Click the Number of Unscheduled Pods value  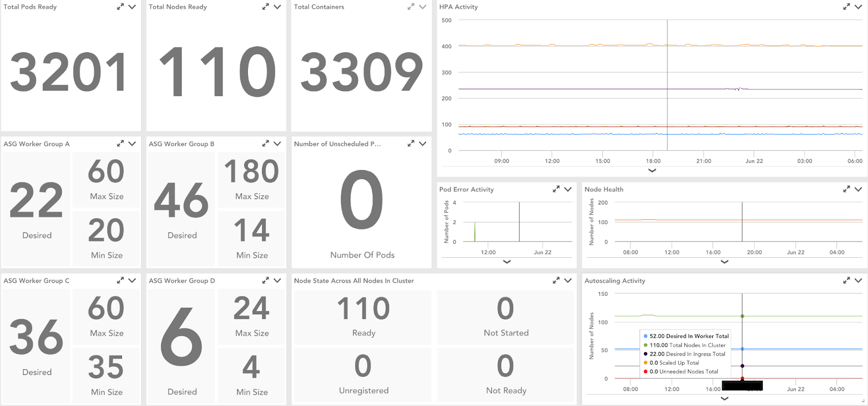click(x=362, y=200)
